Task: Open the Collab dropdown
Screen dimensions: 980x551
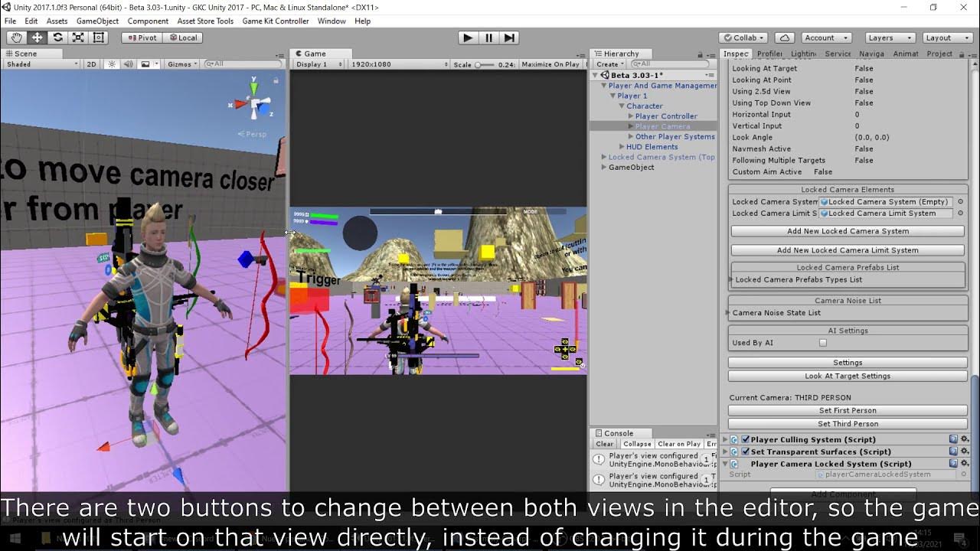Action: point(744,37)
